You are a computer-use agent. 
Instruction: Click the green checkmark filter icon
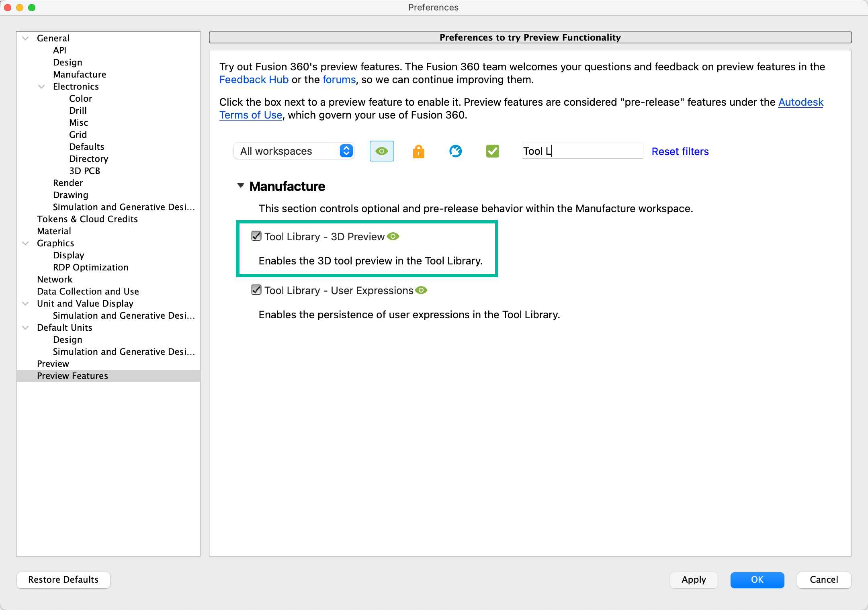click(x=492, y=151)
